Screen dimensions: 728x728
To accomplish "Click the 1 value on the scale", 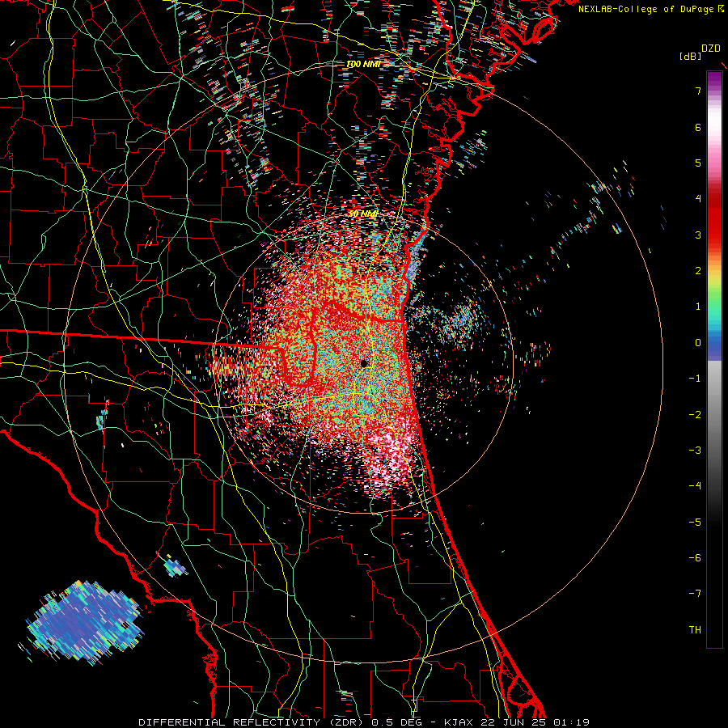I will point(698,306).
